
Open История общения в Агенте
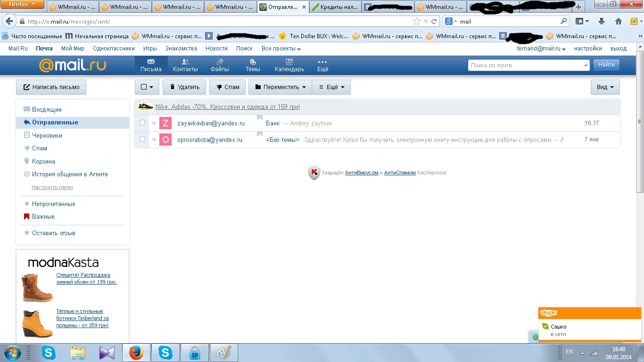(70, 174)
